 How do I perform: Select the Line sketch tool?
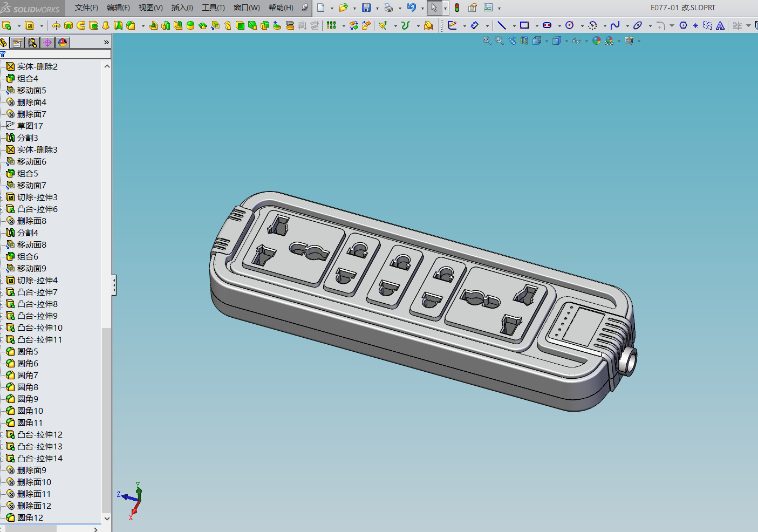pos(501,25)
